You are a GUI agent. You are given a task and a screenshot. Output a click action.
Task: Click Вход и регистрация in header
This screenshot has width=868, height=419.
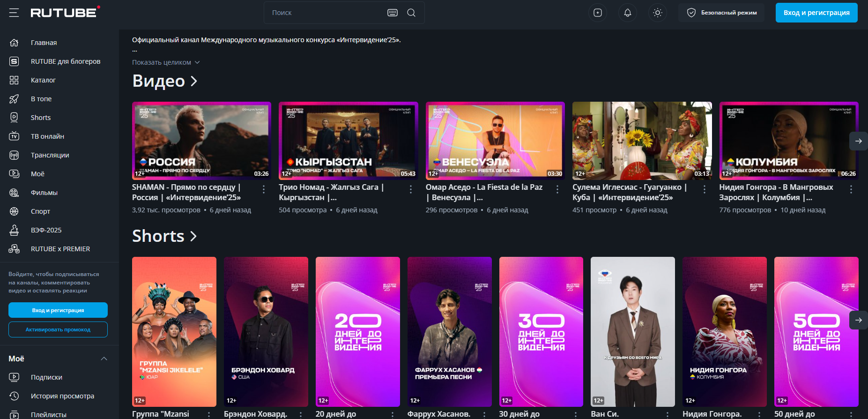[816, 13]
